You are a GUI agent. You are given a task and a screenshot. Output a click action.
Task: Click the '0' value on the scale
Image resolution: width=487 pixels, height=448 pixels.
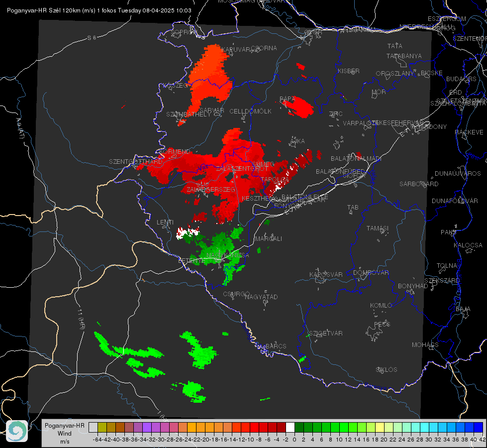point(294,440)
